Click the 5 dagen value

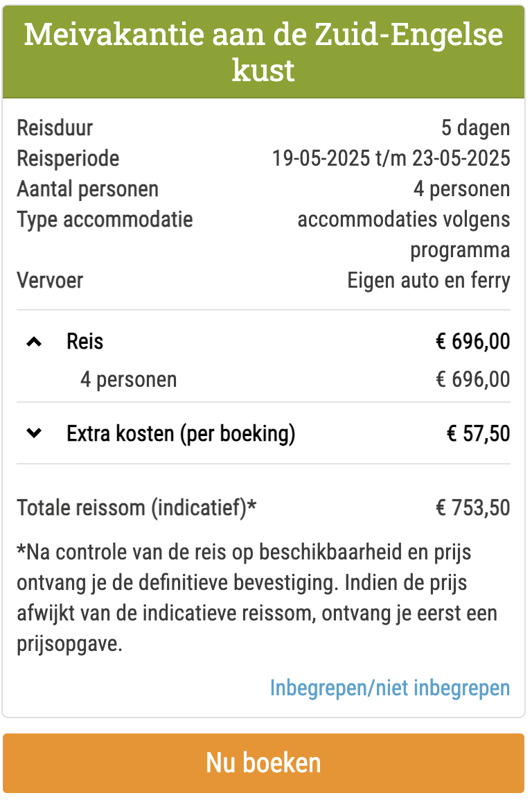[475, 128]
